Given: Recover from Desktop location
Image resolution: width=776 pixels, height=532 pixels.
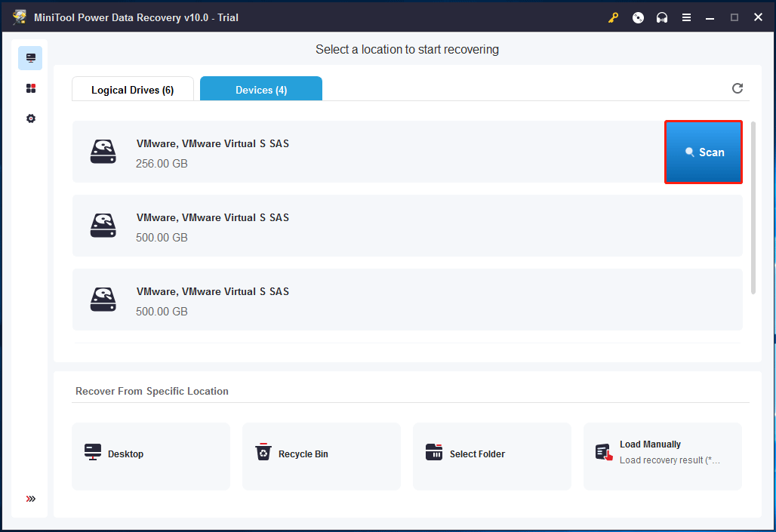Looking at the screenshot, I should click(x=151, y=457).
